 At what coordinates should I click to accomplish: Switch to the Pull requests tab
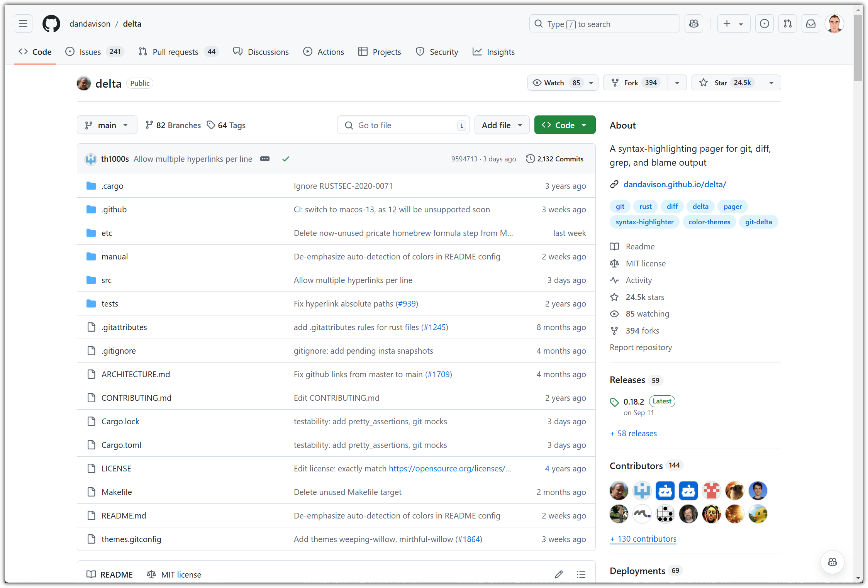point(176,52)
